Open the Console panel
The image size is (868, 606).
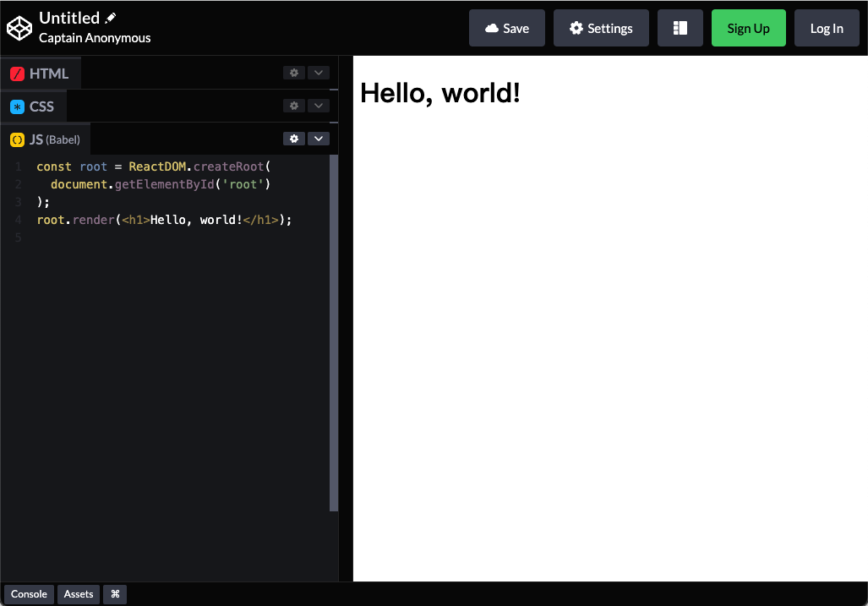point(29,594)
